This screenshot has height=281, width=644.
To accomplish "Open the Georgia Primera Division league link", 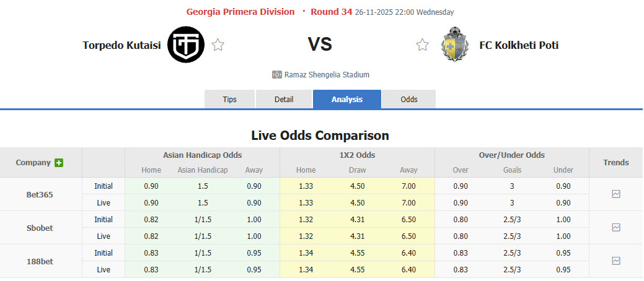I will pyautogui.click(x=240, y=12).
